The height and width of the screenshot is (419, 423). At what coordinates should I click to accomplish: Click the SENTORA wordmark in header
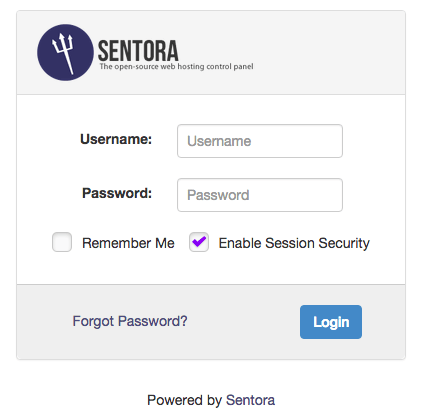(138, 51)
